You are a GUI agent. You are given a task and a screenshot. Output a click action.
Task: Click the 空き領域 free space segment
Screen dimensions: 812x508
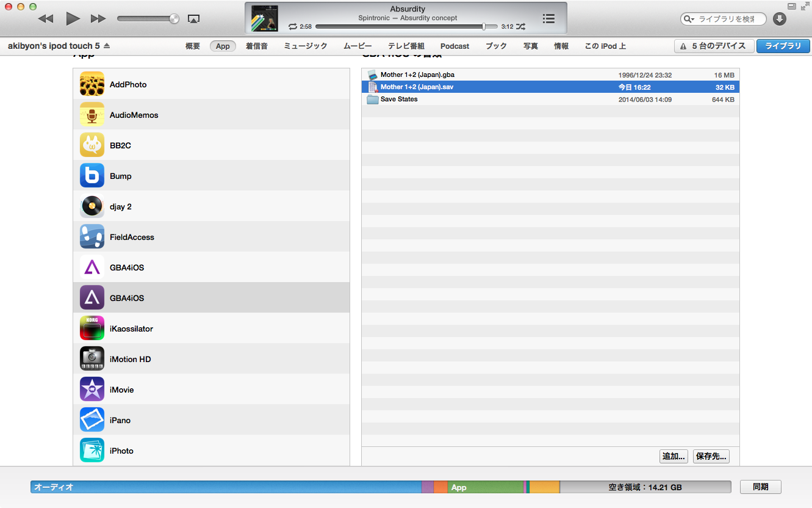[645, 487]
